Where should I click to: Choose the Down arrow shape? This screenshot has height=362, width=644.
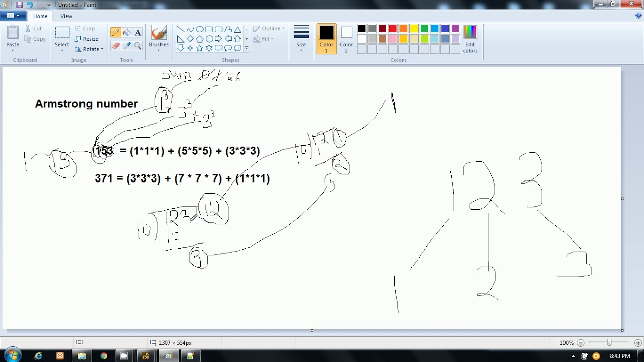coord(181,48)
